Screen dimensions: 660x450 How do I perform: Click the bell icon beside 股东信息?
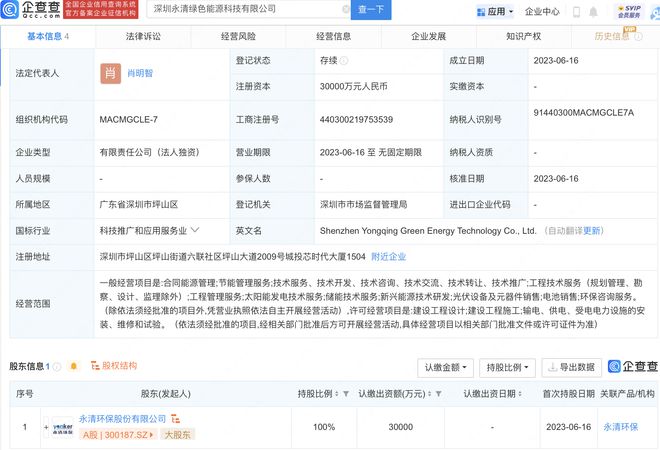pyautogui.click(x=74, y=366)
